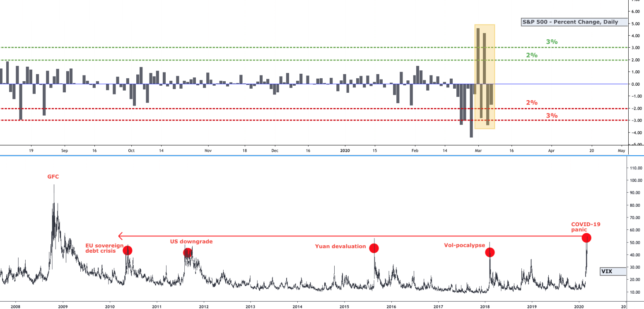This screenshot has height=309, width=644.
Task: Select the red 3% threshold label
Action: point(552,116)
